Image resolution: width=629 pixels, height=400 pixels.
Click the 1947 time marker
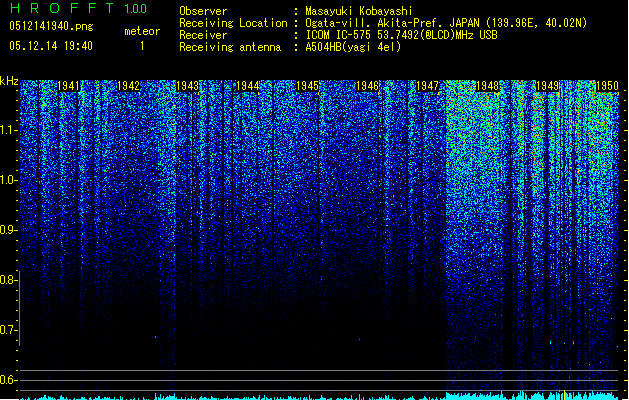pos(428,86)
